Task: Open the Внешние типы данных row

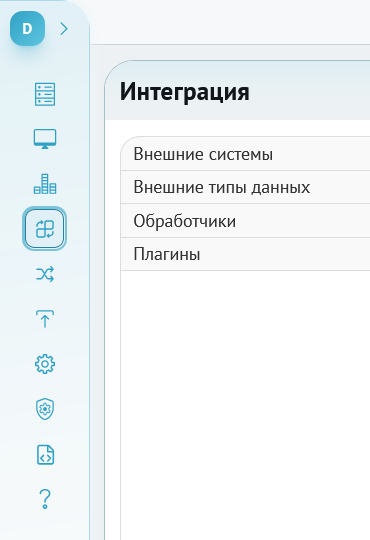Action: [245, 187]
